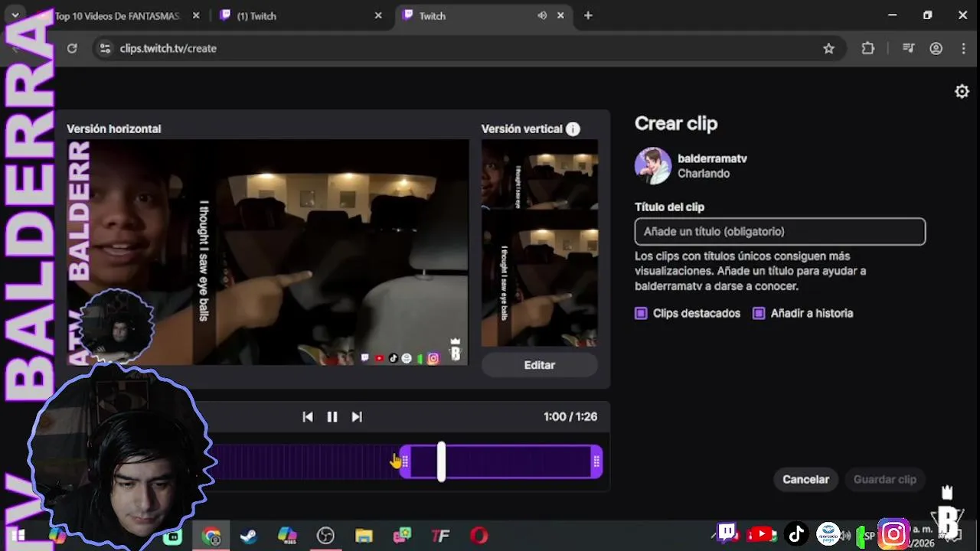Click the left trim handle of the clip
This screenshot has width=980, height=551.
(x=405, y=461)
